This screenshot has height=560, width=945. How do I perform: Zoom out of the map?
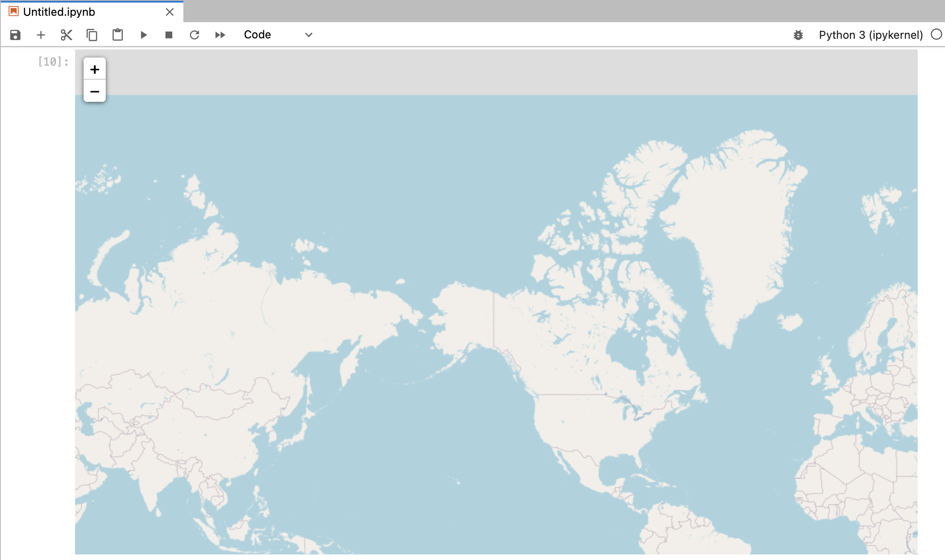pyautogui.click(x=95, y=91)
